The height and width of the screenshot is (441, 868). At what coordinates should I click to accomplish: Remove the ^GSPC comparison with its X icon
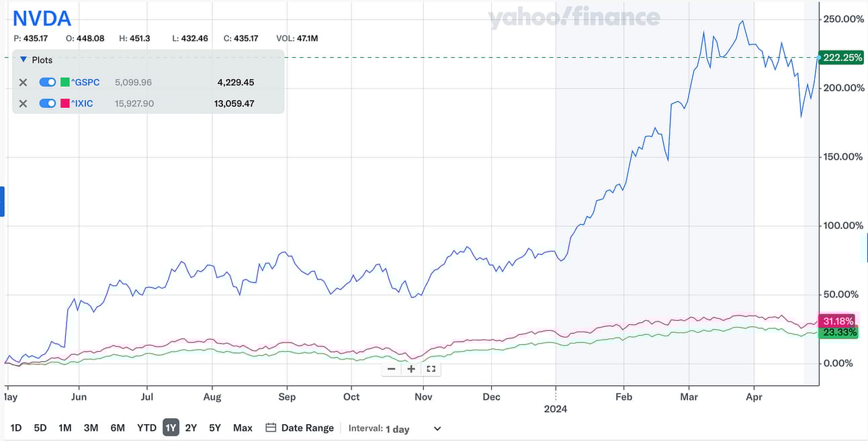pyautogui.click(x=23, y=83)
